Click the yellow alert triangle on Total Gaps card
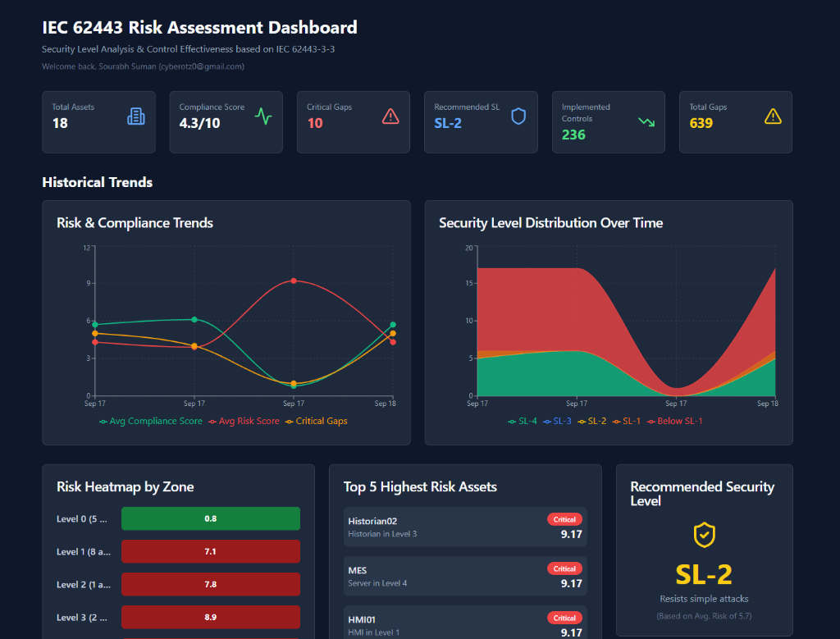Image resolution: width=840 pixels, height=639 pixels. [x=772, y=116]
